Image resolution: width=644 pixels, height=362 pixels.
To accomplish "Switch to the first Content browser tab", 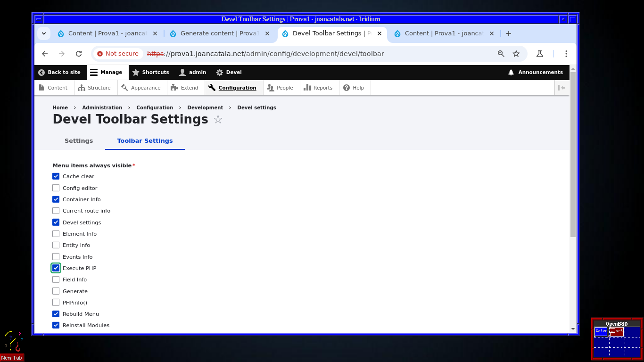I will (x=107, y=33).
